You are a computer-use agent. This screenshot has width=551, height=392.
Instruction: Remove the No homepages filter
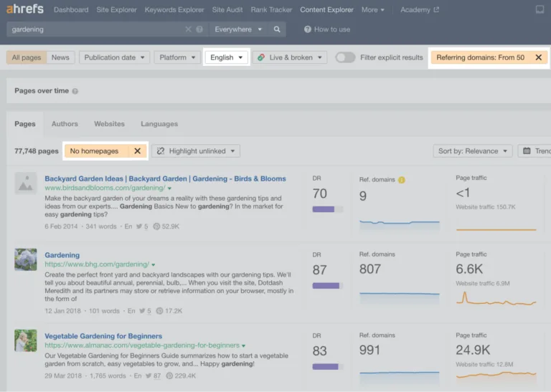[x=138, y=151]
